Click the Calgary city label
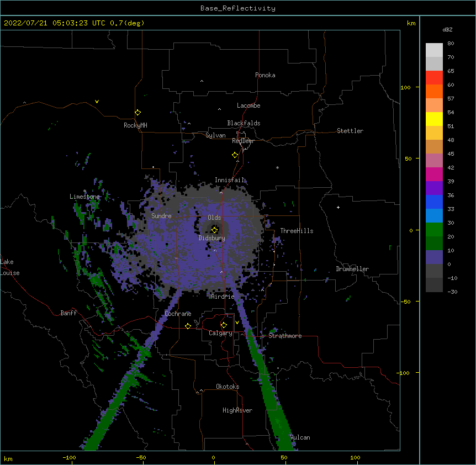This screenshot has height=465, width=476. tap(220, 333)
